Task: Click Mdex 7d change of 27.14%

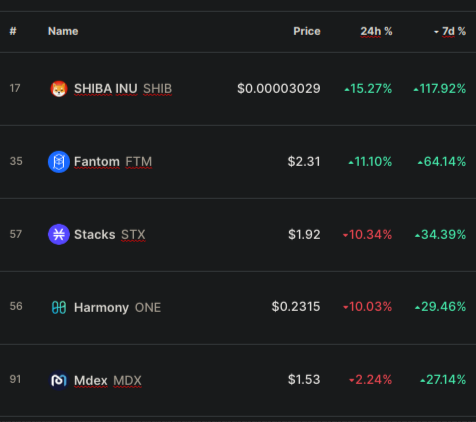Action: pos(443,380)
